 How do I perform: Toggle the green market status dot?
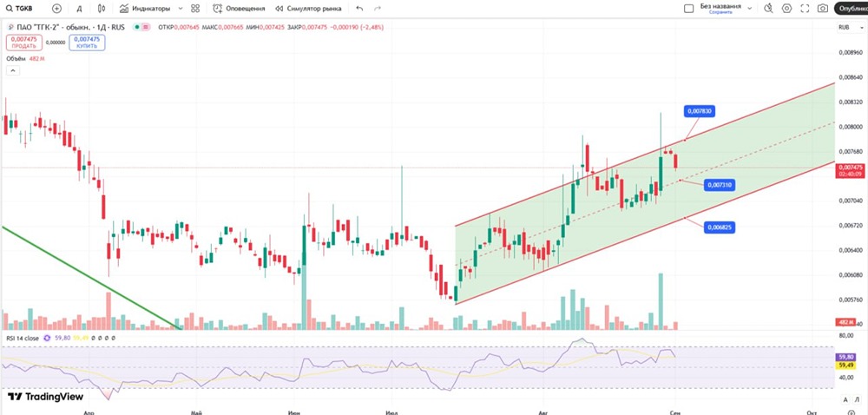point(137,27)
